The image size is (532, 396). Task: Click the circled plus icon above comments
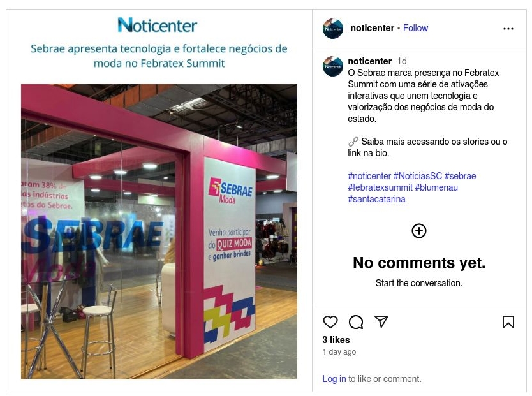(x=419, y=231)
